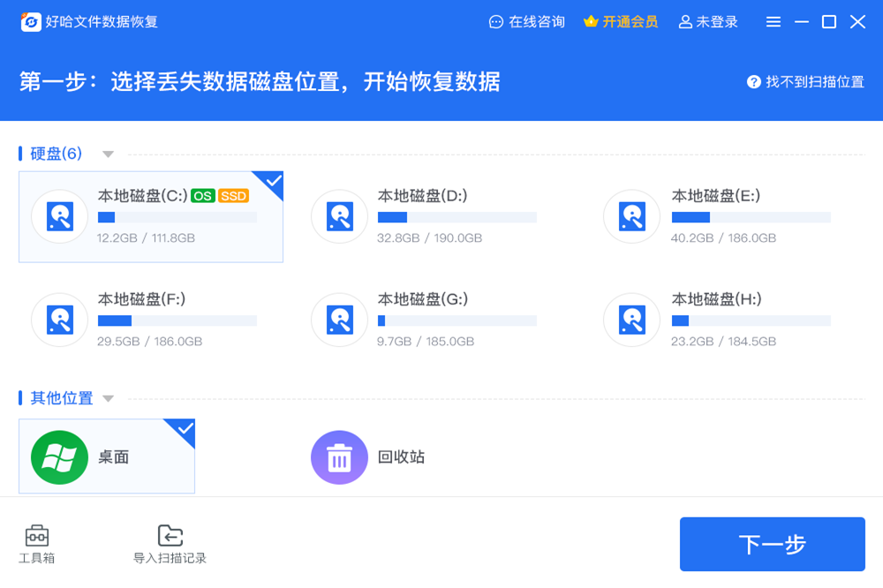The image size is (883, 588).
Task: Click the 未登录 user account icon
Action: [685, 22]
